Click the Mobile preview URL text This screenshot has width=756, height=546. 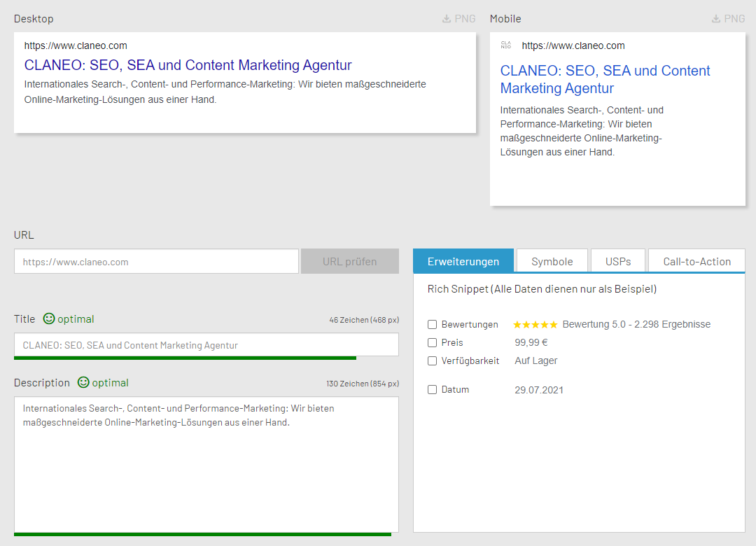(573, 45)
